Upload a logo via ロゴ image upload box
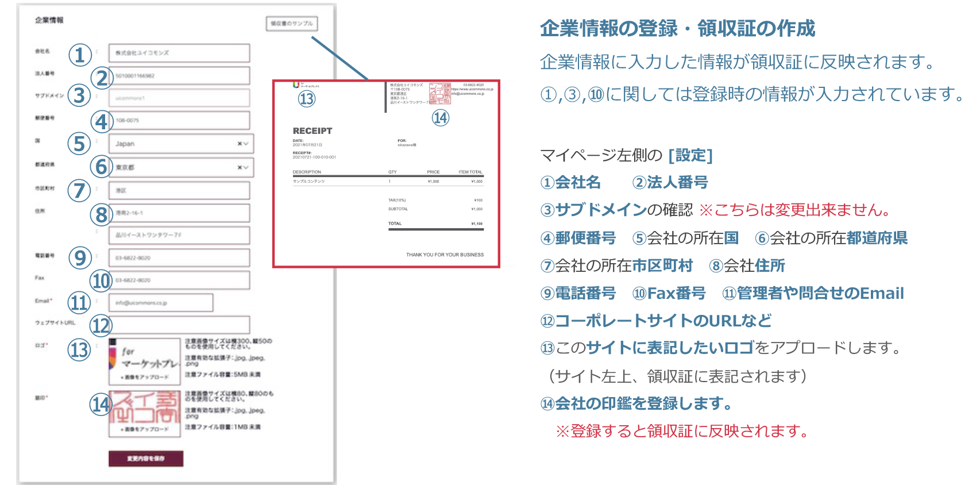This screenshot has height=485, width=980. coord(145,361)
